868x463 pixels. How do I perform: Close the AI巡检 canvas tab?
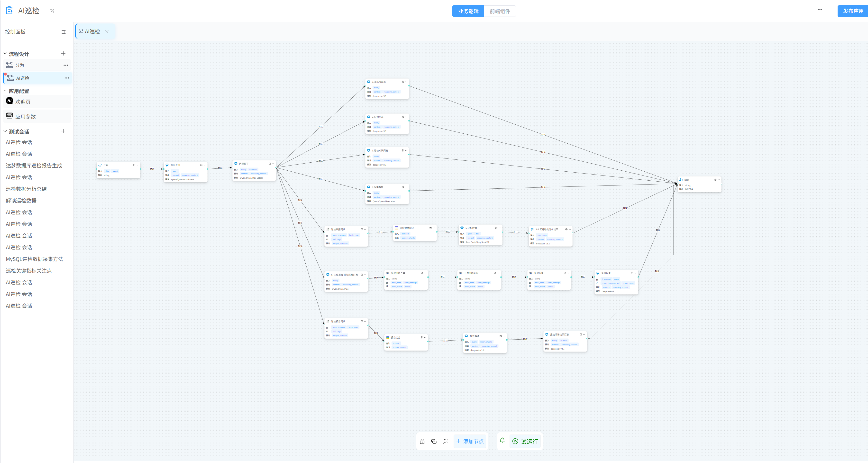[x=107, y=32]
